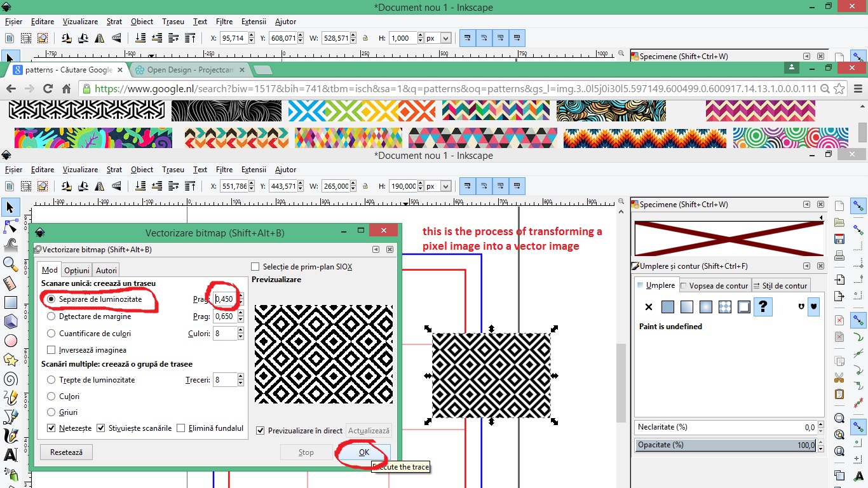Select the Spiral tool
868x488 pixels.
point(10,379)
